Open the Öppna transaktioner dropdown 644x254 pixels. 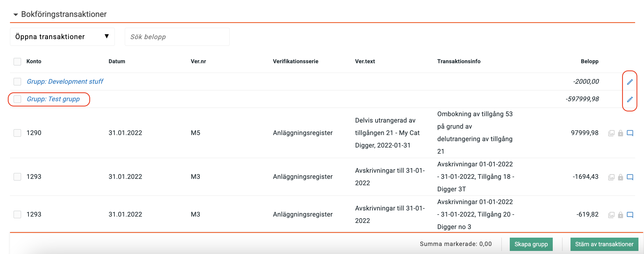(x=62, y=37)
